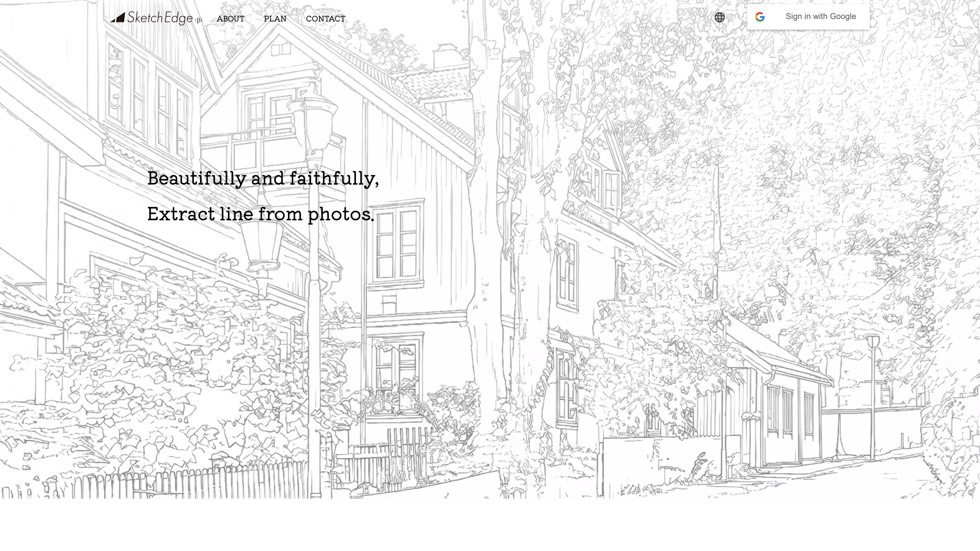Screen dimensions: 980x551
Task: Click the 'Sign in with Google' label text
Action: [821, 16]
